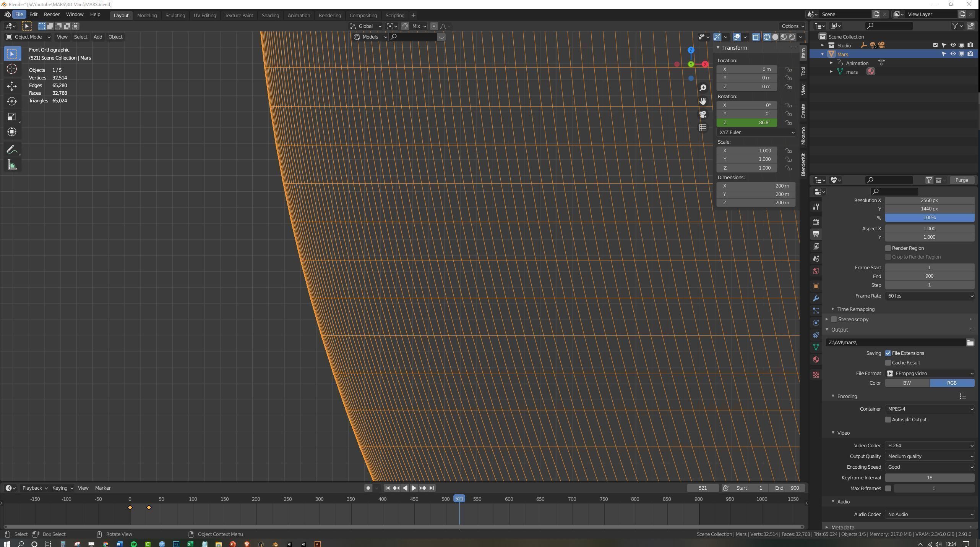
Task: Hide Mars collection in viewport
Action: click(x=953, y=54)
